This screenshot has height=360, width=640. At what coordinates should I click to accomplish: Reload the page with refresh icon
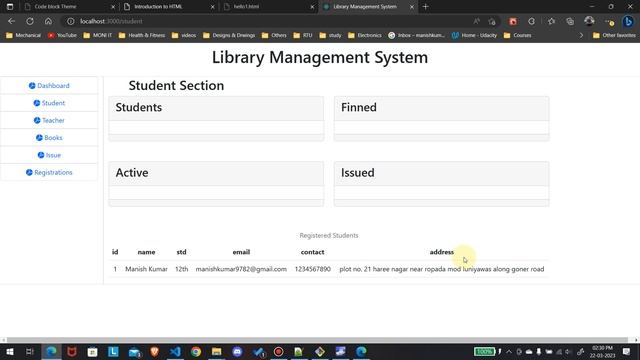coord(30,21)
